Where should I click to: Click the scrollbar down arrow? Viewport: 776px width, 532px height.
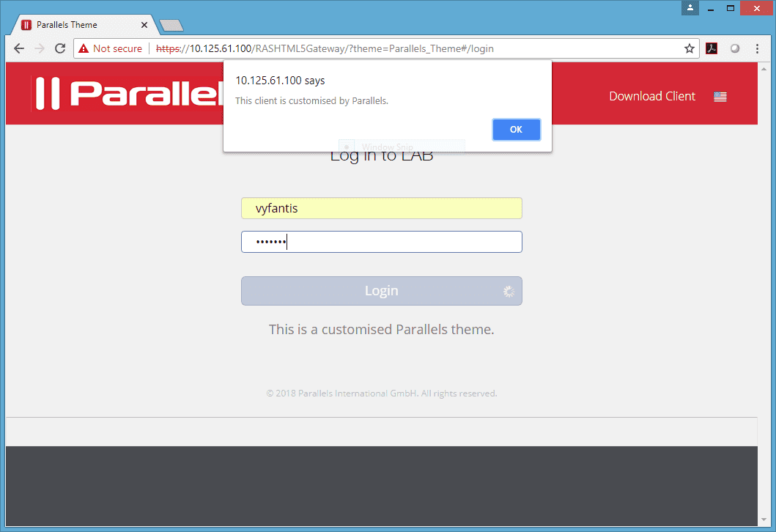[x=764, y=520]
